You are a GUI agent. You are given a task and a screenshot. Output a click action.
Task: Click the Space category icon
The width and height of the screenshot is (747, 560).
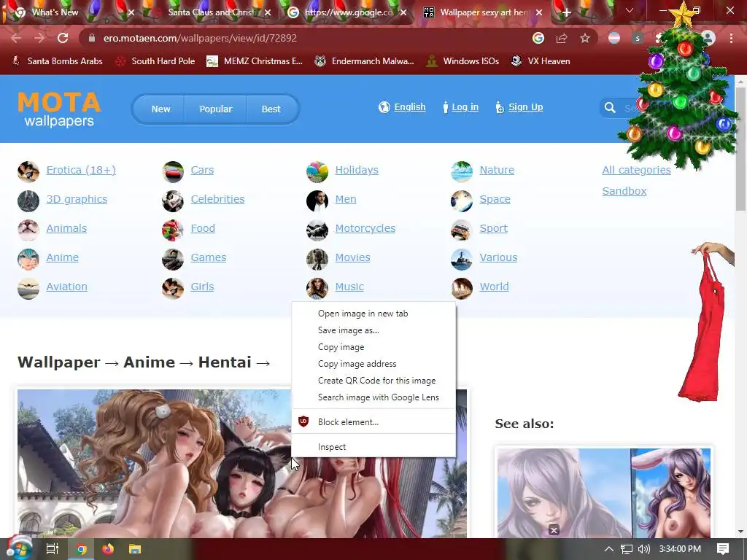point(462,201)
